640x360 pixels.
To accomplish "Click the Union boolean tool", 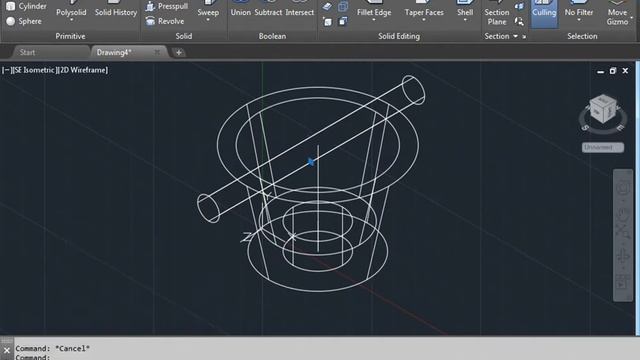I will 240,9.
